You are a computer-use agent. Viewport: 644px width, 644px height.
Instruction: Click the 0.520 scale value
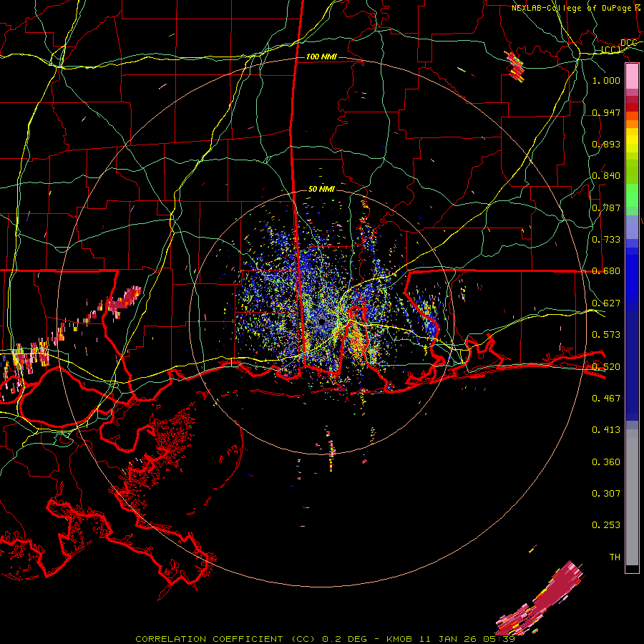pos(606,366)
